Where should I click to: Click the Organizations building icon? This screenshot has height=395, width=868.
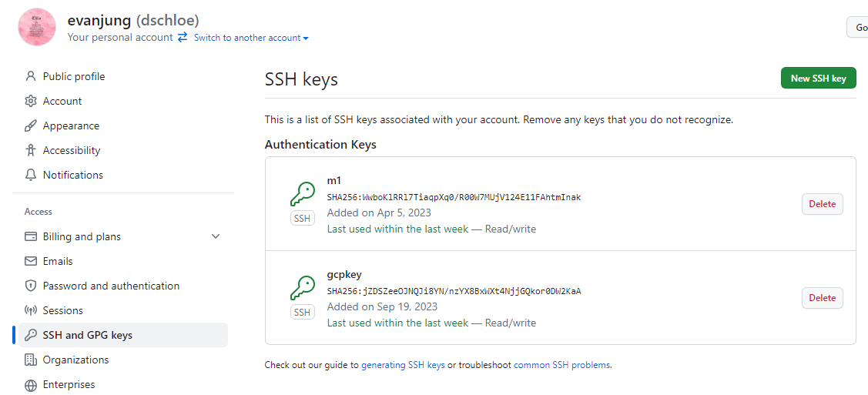(31, 360)
